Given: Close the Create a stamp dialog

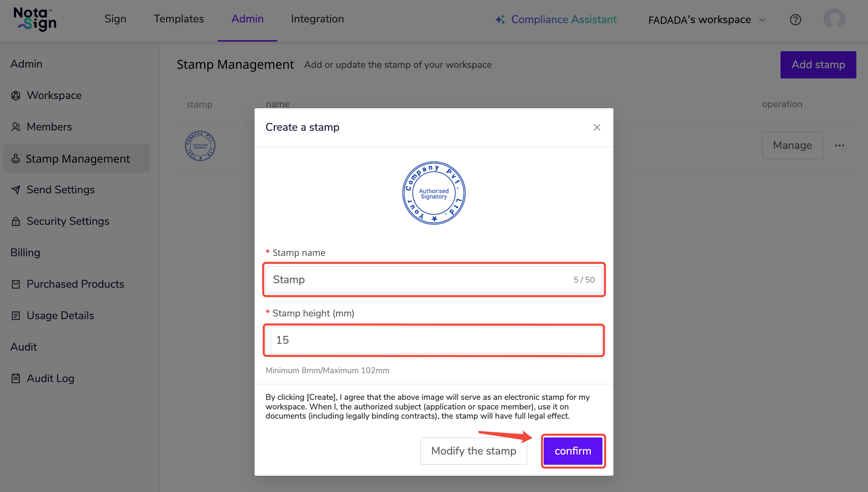Looking at the screenshot, I should tap(596, 127).
